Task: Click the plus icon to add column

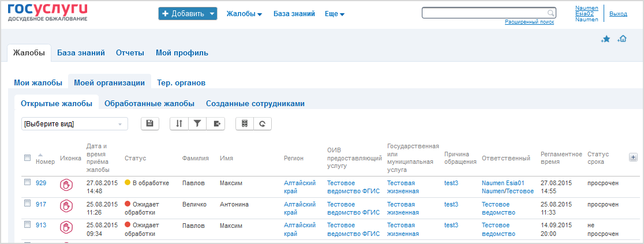Action: (x=633, y=157)
